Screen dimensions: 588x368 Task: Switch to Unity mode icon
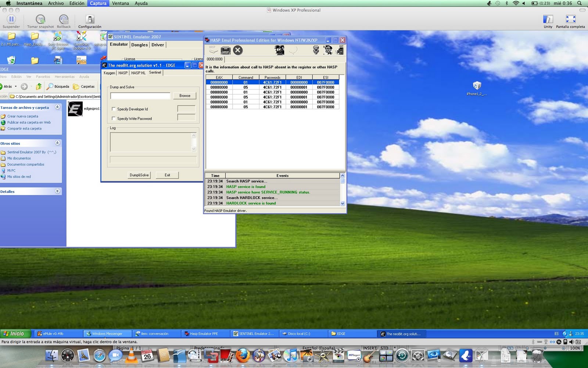548,19
